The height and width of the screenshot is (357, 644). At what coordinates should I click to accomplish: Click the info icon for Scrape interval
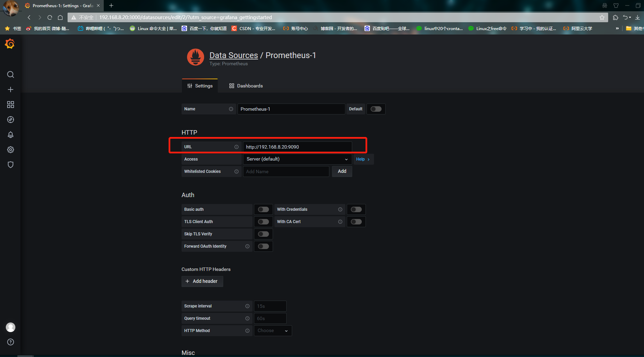pos(247,306)
